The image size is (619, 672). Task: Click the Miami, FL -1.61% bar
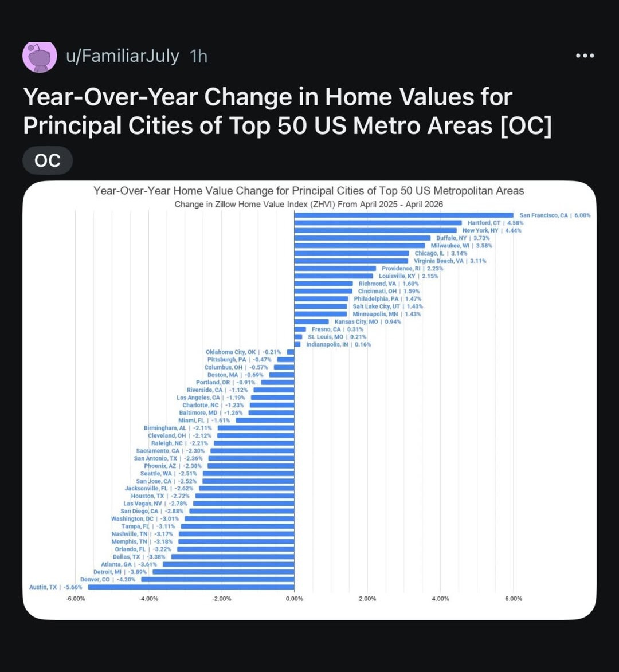(265, 421)
